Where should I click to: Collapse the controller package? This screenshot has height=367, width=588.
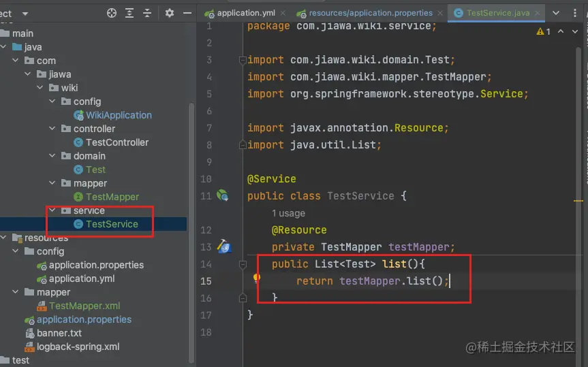[x=52, y=129]
